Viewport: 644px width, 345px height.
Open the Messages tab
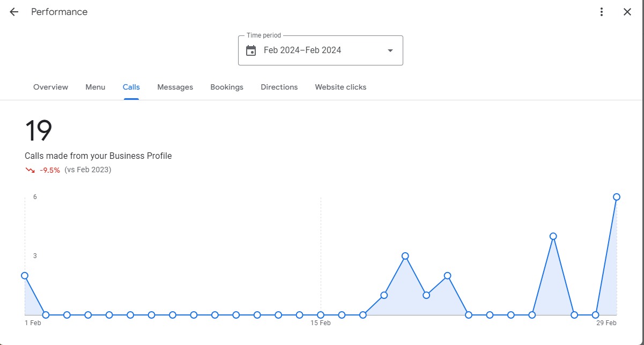click(x=175, y=87)
